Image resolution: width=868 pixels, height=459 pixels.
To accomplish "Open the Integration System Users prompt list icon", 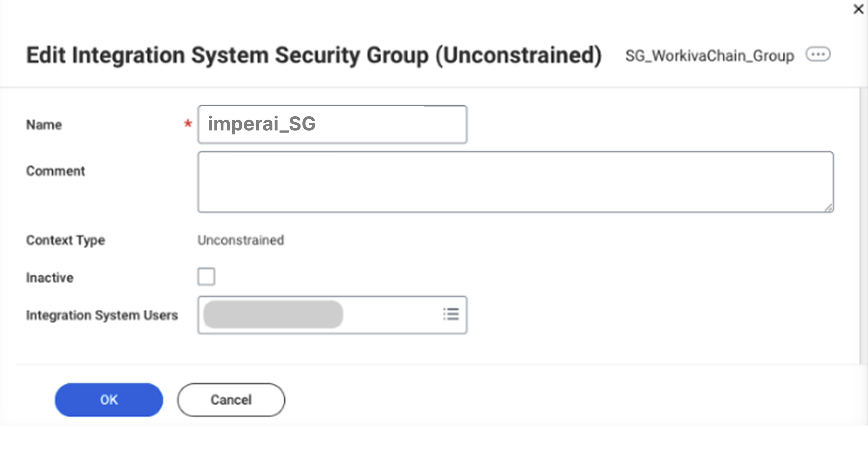I will pos(451,314).
